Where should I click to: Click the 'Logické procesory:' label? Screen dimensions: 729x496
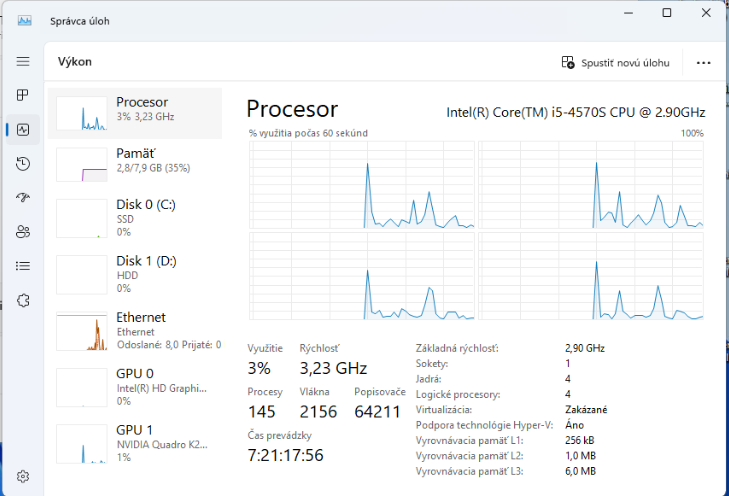point(458,394)
